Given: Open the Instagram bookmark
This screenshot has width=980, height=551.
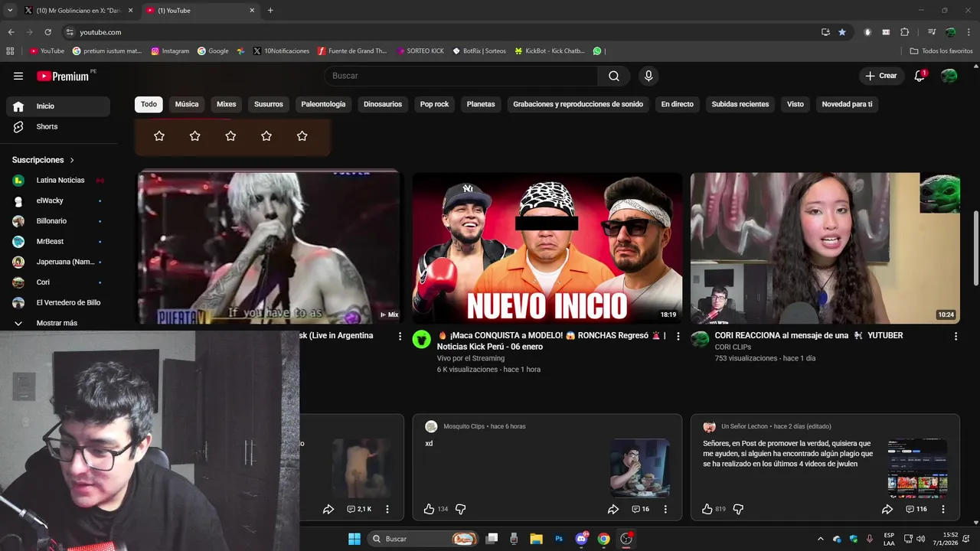Looking at the screenshot, I should tap(170, 51).
